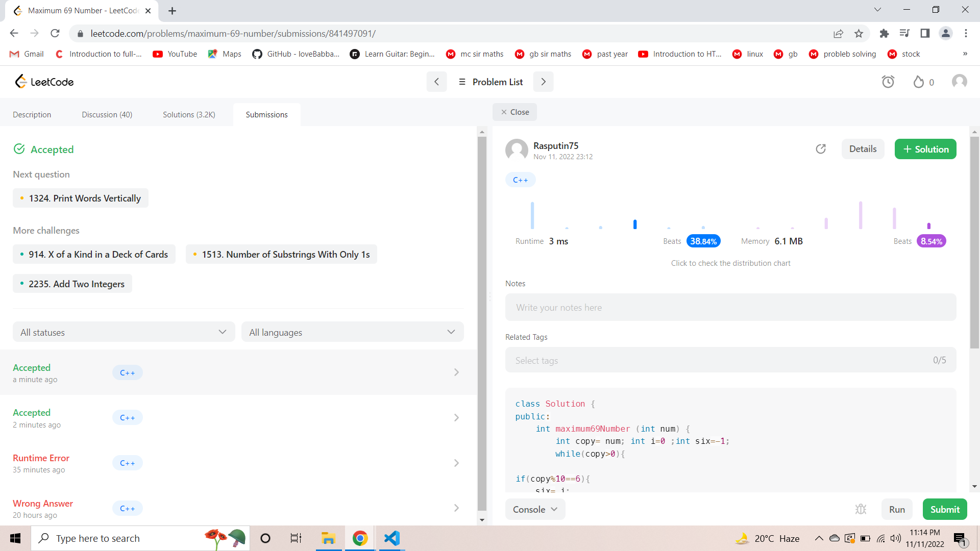Launch Visual Studio Code from the taskbar

pos(391,538)
